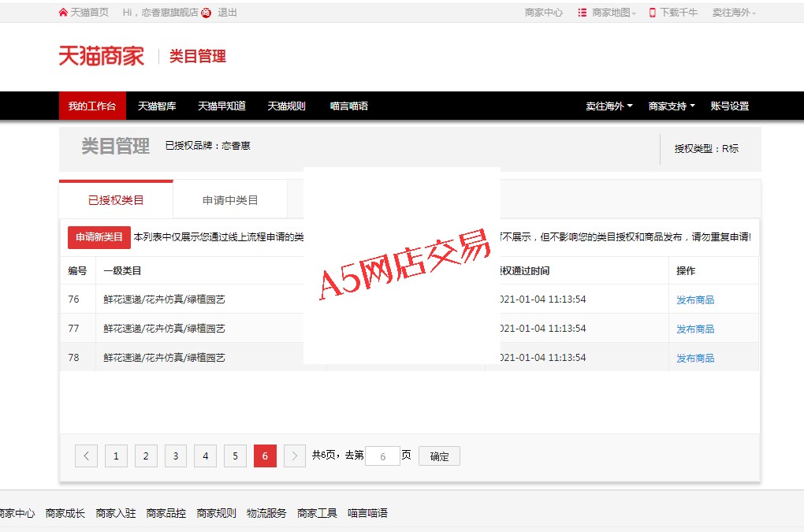Open 我的工作台 in navigation bar

point(91,106)
